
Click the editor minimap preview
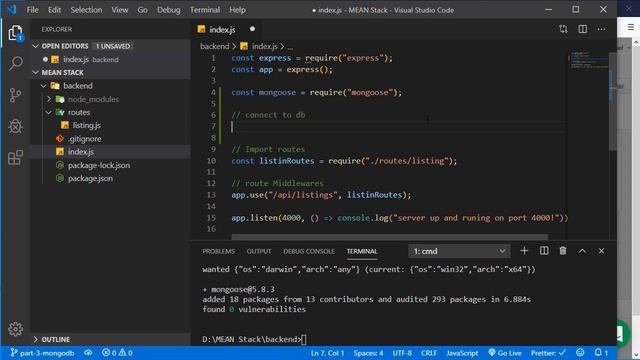click(x=588, y=60)
